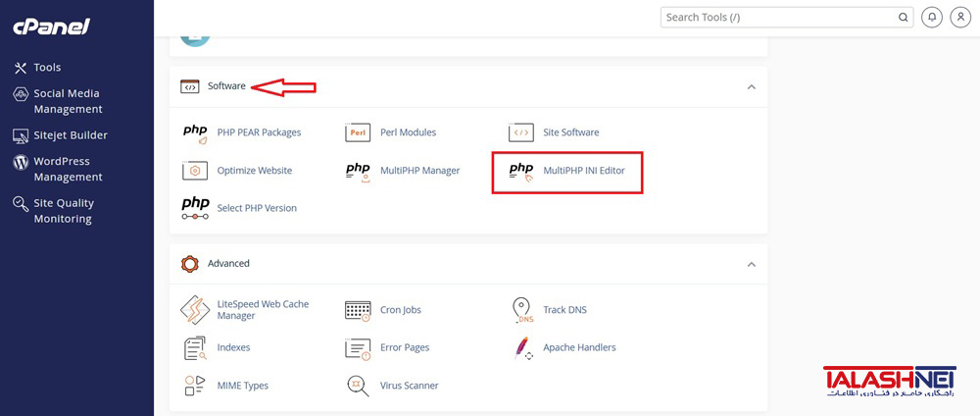
Task: Open the notifications bell icon
Action: pyautogui.click(x=932, y=18)
